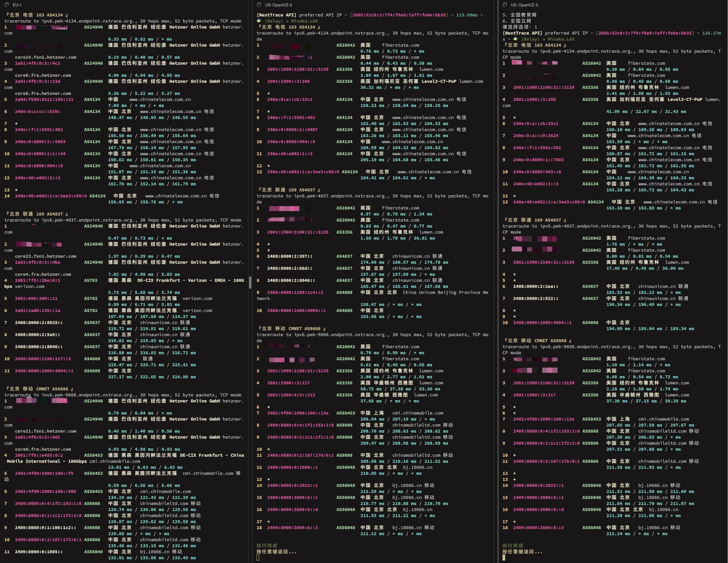Click the relay emoji before (Relay) in US-OpenVZ-3

pyautogui.click(x=516, y=39)
